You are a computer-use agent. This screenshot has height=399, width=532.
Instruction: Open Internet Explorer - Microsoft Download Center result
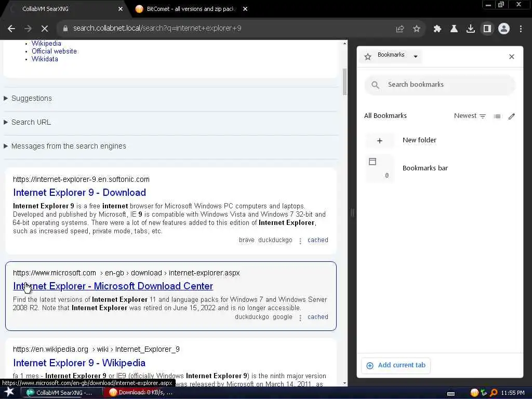tap(113, 286)
